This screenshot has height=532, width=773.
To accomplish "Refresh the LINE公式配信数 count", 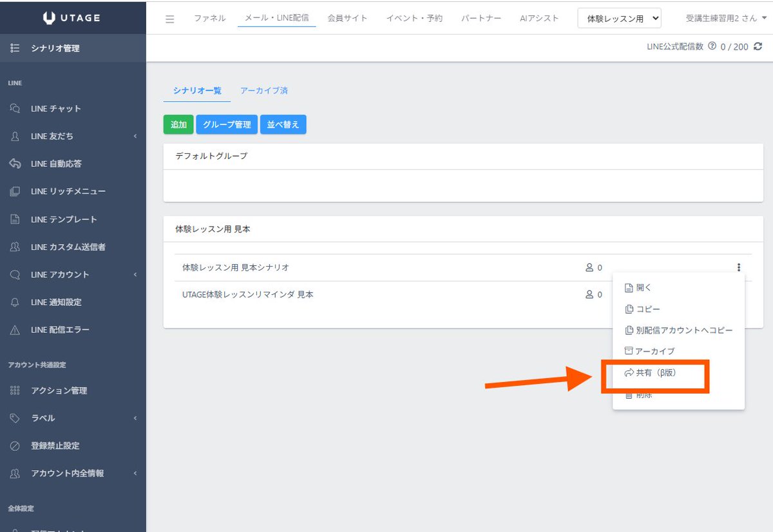I will coord(758,46).
